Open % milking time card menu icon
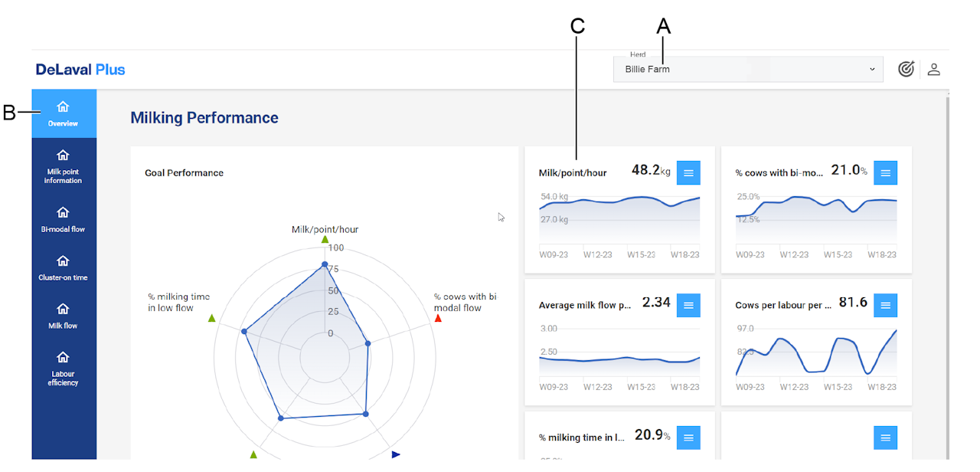980x472 pixels. point(688,438)
